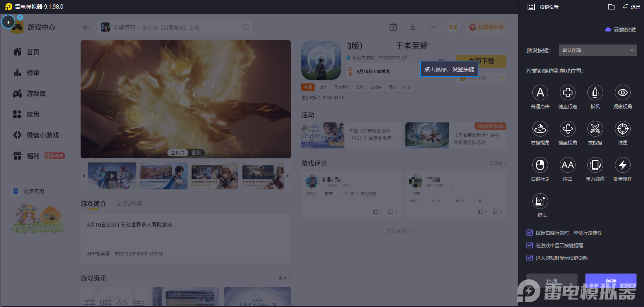This screenshot has width=644, height=307.
Task: Click the 登录 login button
Action: coord(453,27)
